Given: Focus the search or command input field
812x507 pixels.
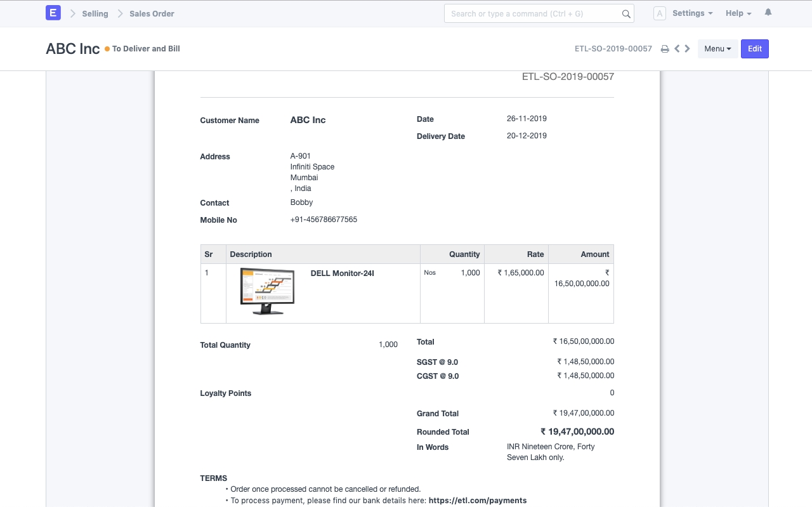Looking at the screenshot, I should tap(532, 14).
